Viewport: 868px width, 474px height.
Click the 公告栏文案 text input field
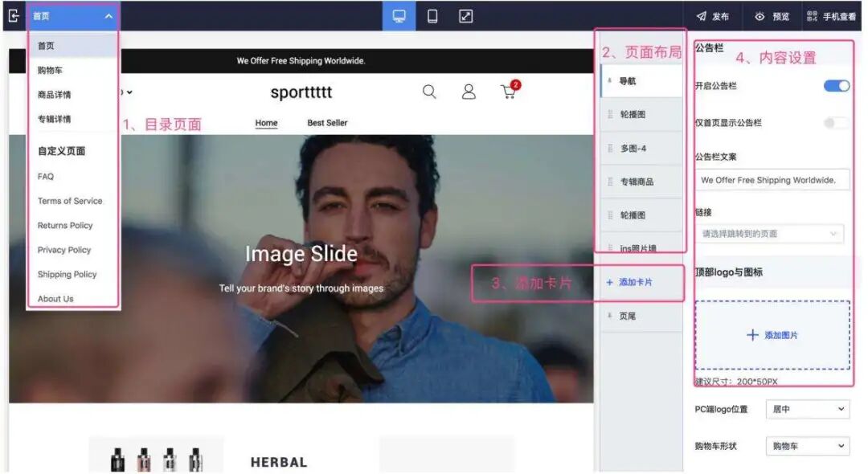click(x=772, y=180)
